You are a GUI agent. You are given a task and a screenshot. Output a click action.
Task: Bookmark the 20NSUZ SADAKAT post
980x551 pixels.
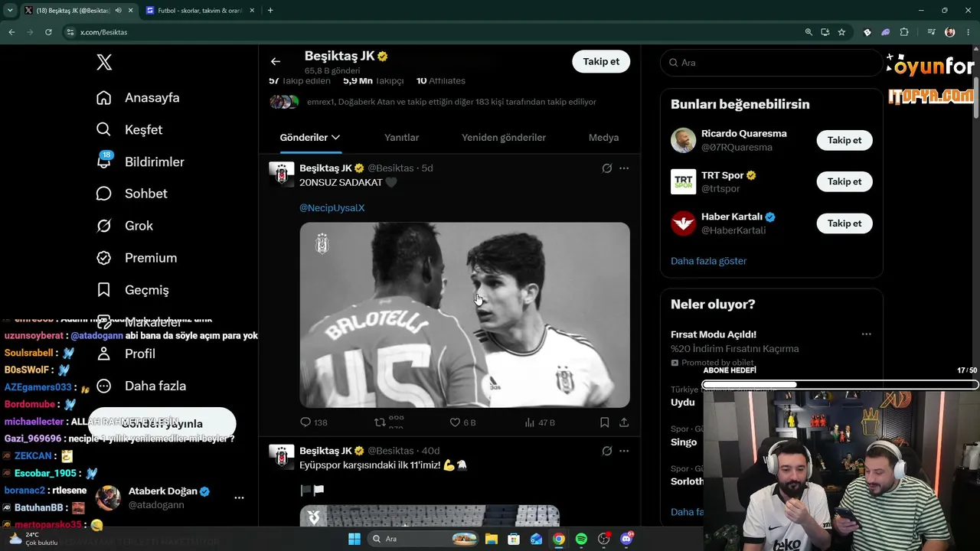point(604,422)
